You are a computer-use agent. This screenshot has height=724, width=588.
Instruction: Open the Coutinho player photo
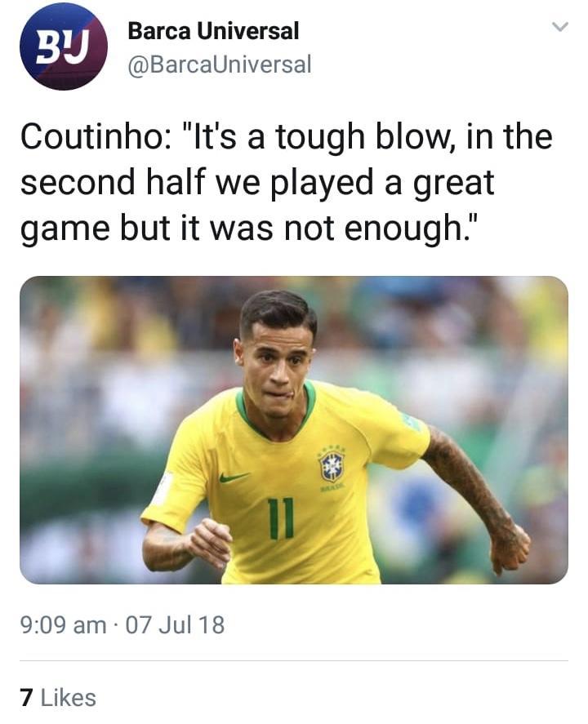(x=294, y=430)
